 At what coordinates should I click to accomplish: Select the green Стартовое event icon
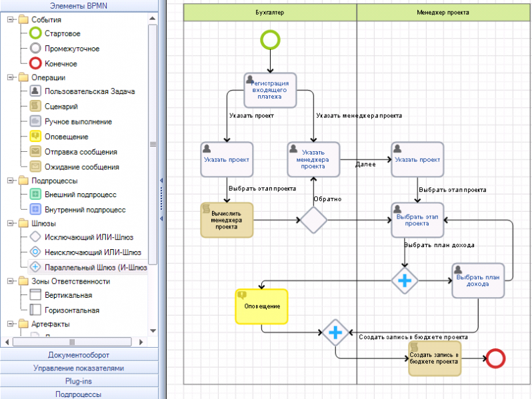click(x=35, y=33)
